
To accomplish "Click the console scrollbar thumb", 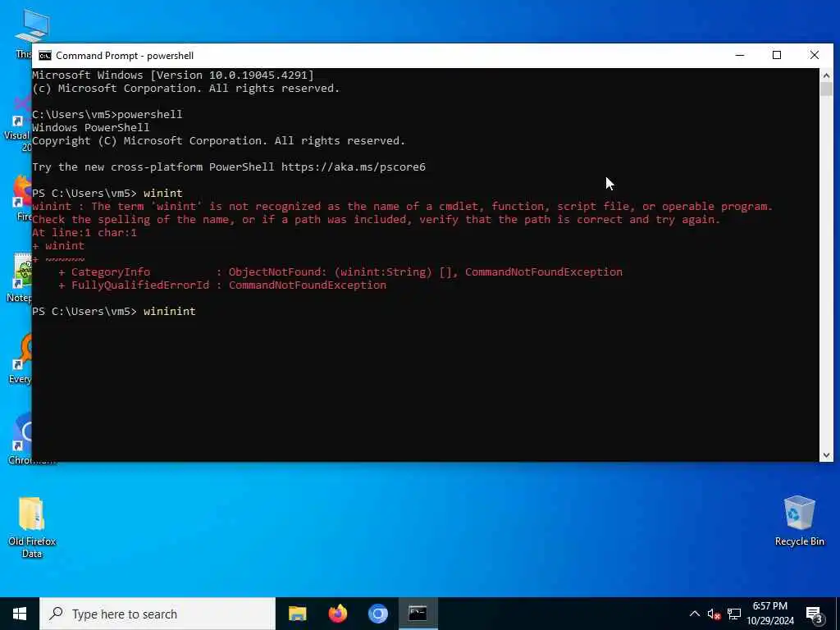I will [x=826, y=89].
